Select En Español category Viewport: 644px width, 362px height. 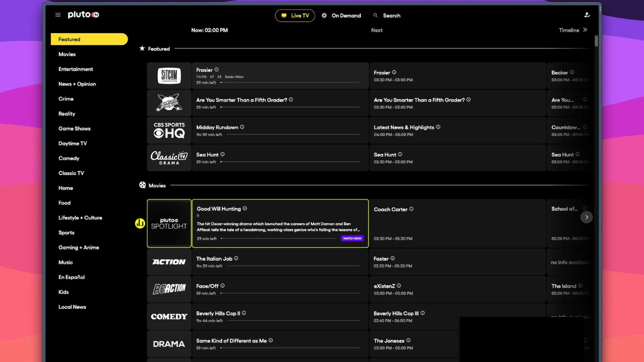click(71, 277)
